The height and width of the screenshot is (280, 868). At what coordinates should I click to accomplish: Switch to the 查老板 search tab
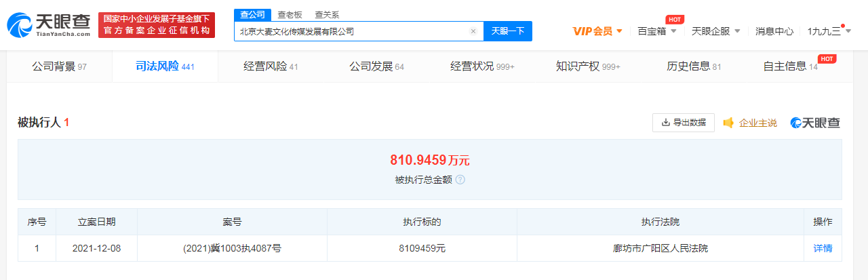pyautogui.click(x=290, y=14)
